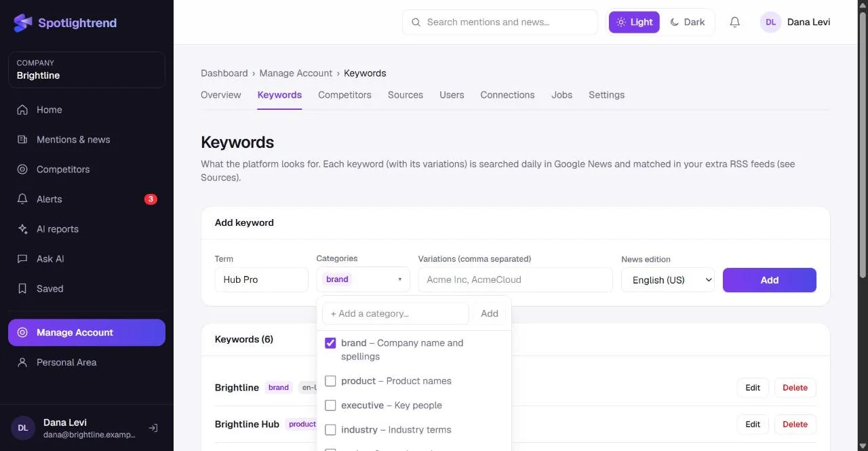Open Home from the sidebar
The width and height of the screenshot is (868, 451).
click(x=87, y=110)
